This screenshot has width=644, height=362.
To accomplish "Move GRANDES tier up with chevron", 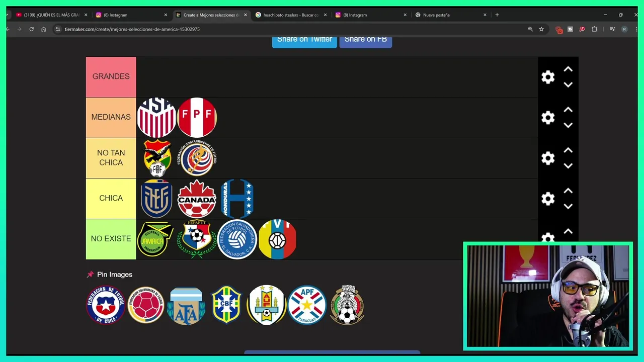I will (x=568, y=69).
